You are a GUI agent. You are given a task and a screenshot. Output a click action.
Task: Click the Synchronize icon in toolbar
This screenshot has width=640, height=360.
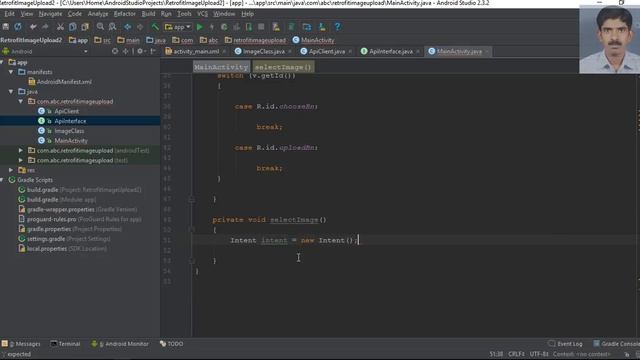(18, 27)
